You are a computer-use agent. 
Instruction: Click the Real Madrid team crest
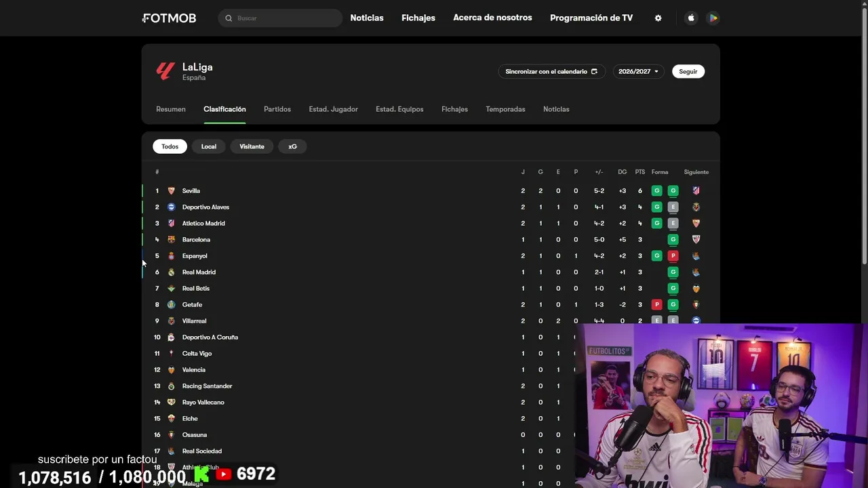click(171, 272)
